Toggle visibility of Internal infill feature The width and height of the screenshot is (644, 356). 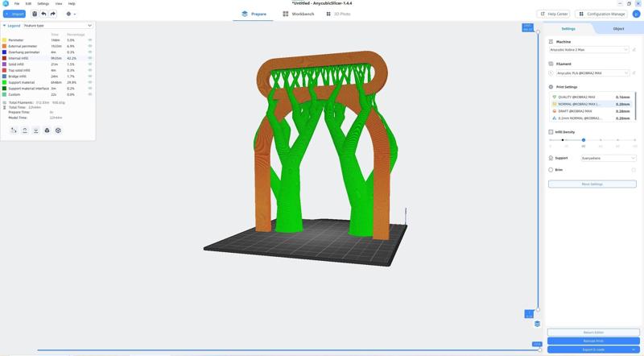click(89, 58)
